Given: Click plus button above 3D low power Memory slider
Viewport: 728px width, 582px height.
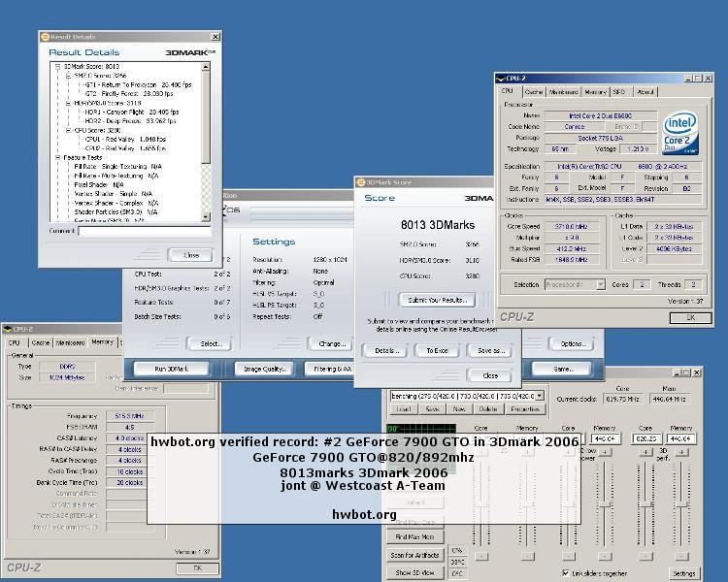Looking at the screenshot, I should point(605,452).
